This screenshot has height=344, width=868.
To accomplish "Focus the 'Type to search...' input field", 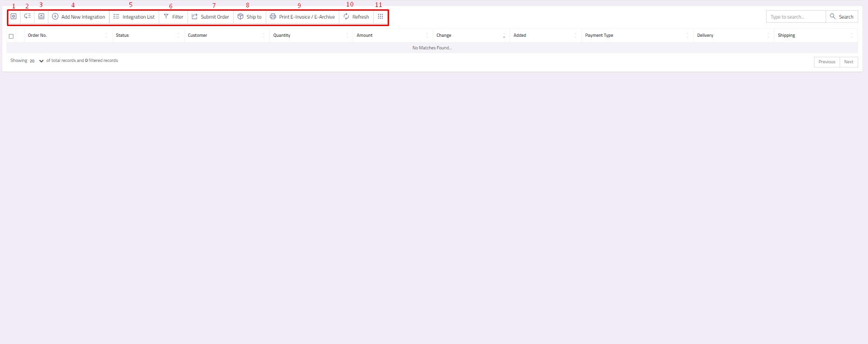I will tap(795, 17).
